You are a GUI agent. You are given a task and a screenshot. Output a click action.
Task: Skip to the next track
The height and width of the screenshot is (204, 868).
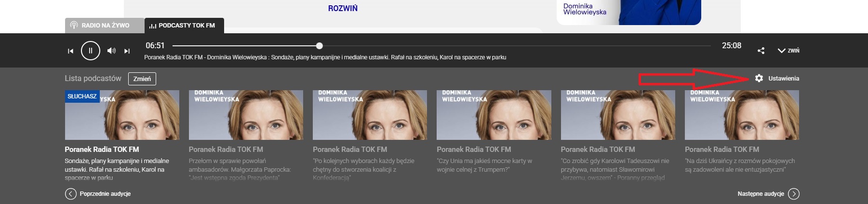pos(127,51)
